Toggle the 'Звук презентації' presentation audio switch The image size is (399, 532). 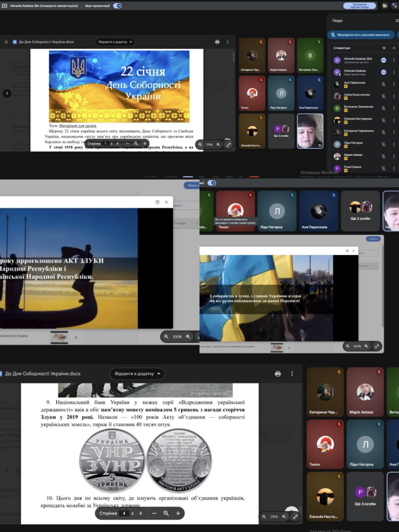[118, 6]
